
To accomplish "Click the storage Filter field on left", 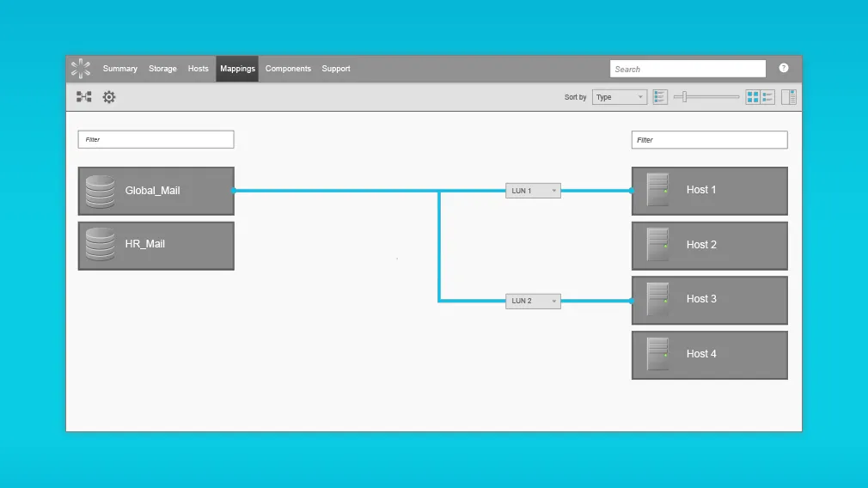I will pos(156,139).
